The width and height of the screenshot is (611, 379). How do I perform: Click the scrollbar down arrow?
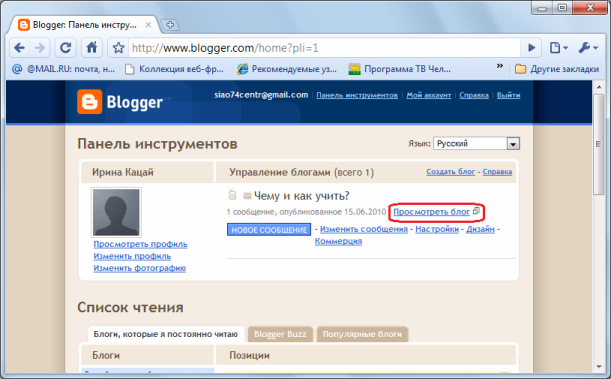599,367
